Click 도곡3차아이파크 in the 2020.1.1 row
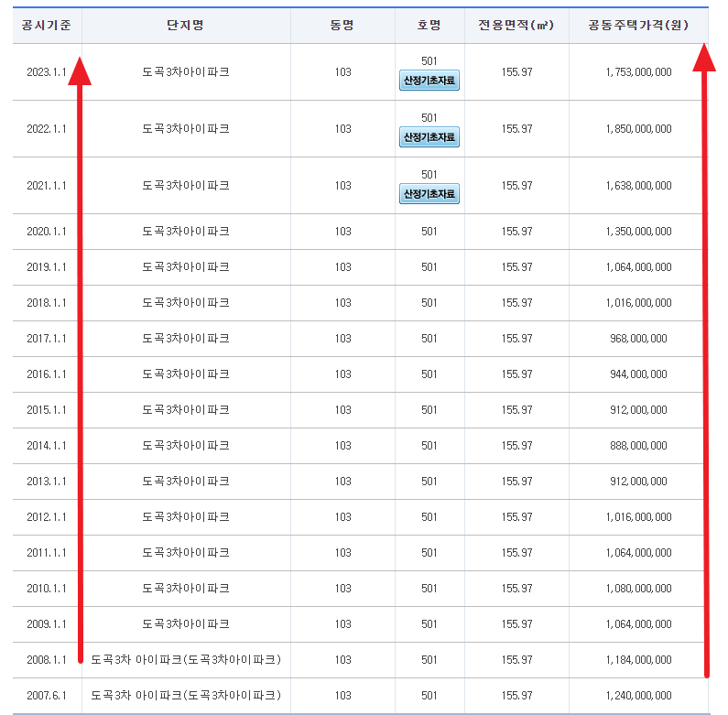Viewport: 728px width, 715px height. [x=186, y=232]
